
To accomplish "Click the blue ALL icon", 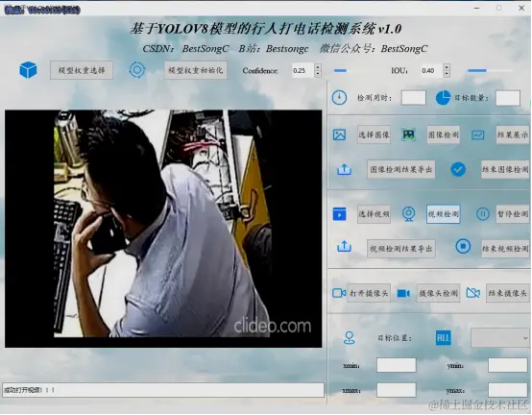I will (443, 338).
